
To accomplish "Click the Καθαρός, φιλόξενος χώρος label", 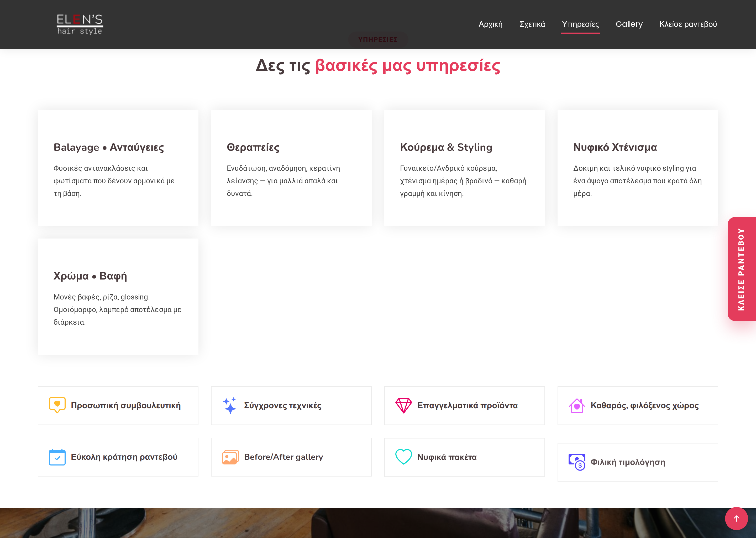I will [x=644, y=406].
